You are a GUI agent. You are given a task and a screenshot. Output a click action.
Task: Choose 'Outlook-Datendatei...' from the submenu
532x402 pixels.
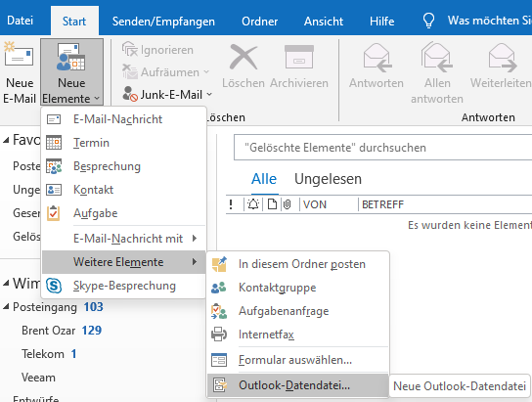pos(298,385)
